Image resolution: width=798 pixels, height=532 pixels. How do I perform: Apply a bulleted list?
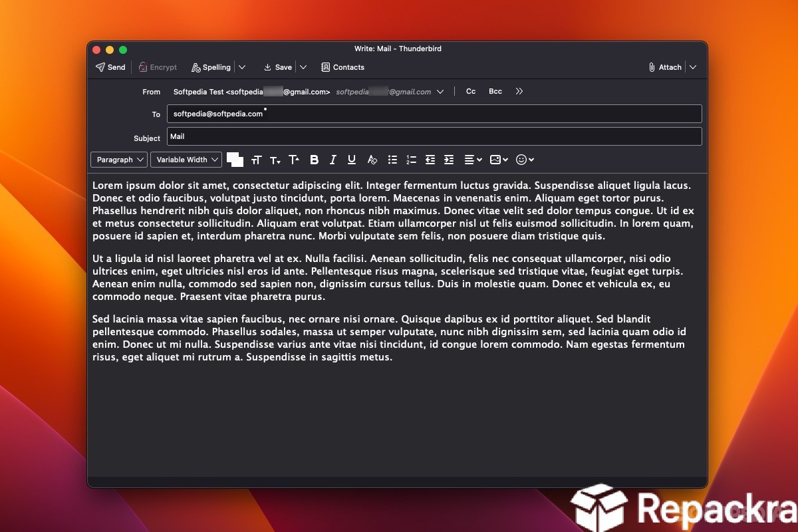pos(392,160)
